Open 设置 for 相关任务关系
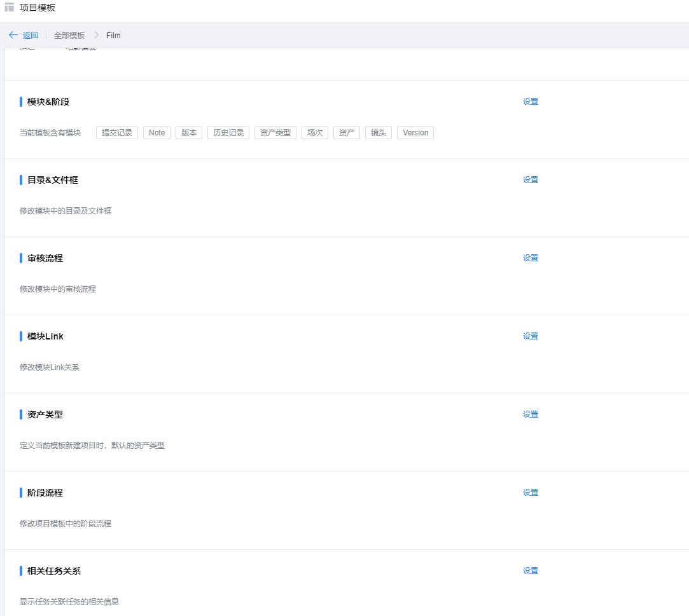Image resolution: width=689 pixels, height=616 pixels. click(531, 570)
